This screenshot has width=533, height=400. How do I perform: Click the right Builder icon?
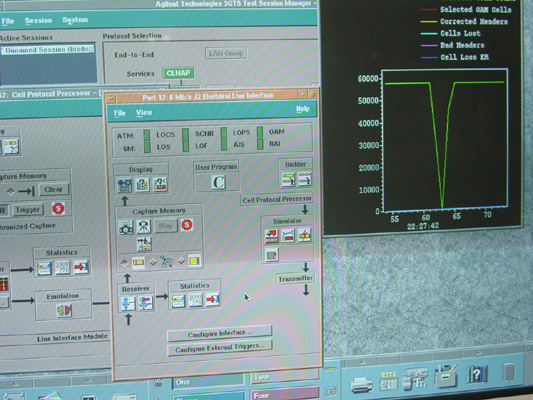[305, 179]
